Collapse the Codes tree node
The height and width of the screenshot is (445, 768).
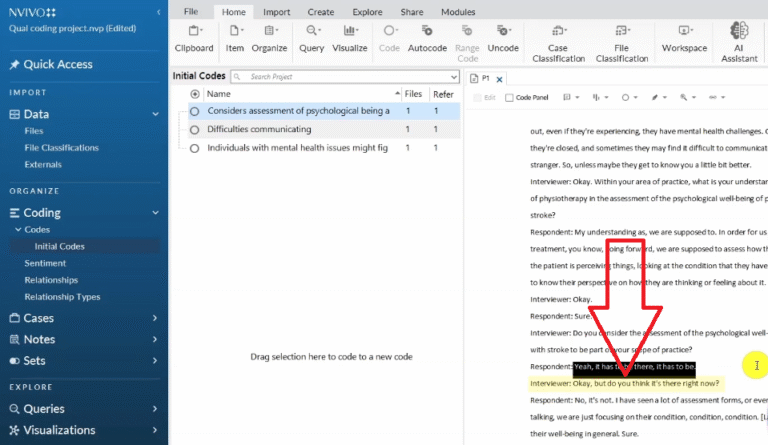(x=18, y=229)
